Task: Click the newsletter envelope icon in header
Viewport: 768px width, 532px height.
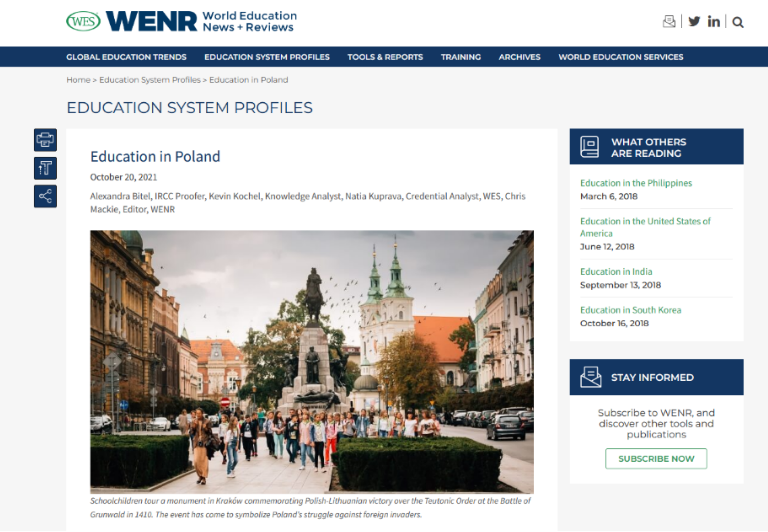Action: coord(669,22)
